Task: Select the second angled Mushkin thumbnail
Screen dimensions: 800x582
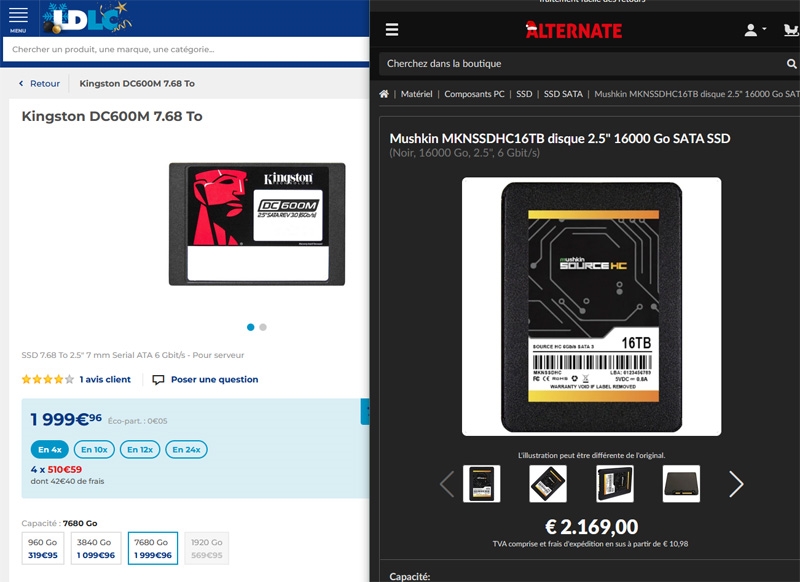Action: (x=548, y=484)
